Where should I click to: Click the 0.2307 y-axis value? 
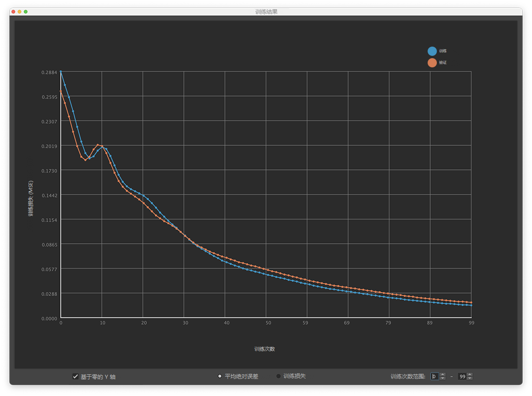[x=49, y=122]
